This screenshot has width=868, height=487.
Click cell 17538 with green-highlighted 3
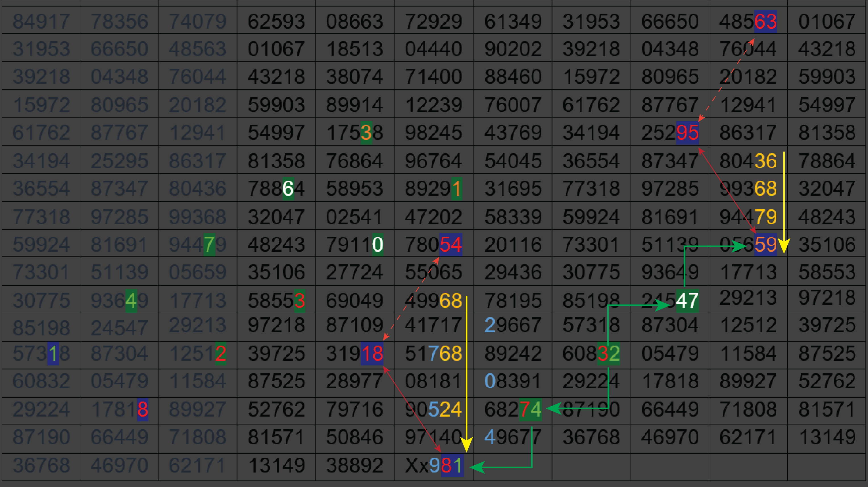point(354,132)
